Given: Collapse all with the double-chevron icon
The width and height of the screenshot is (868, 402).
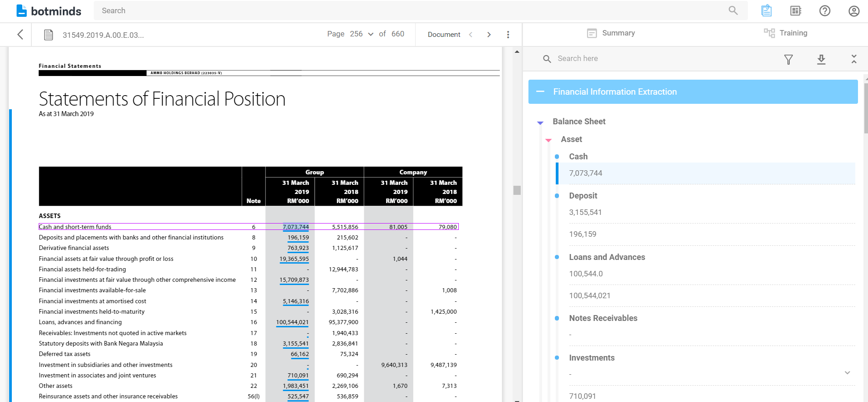Looking at the screenshot, I should [x=854, y=59].
